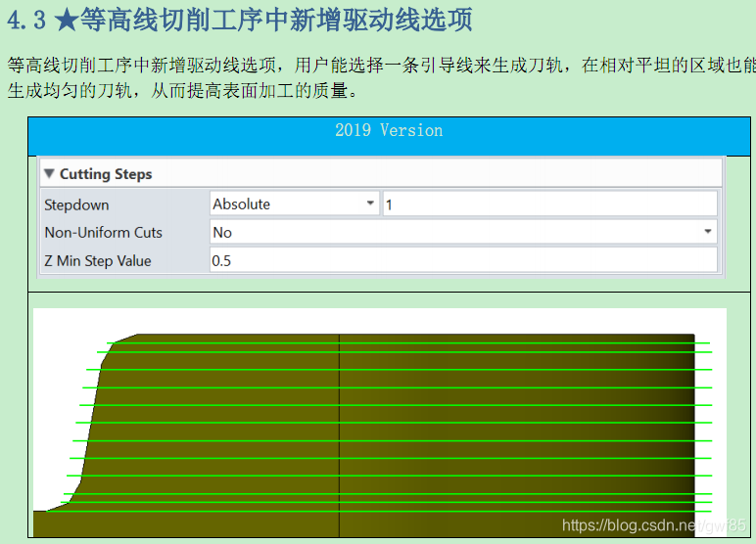756x544 pixels.
Task: Click the Stepdown combo box arrow
Action: (370, 204)
